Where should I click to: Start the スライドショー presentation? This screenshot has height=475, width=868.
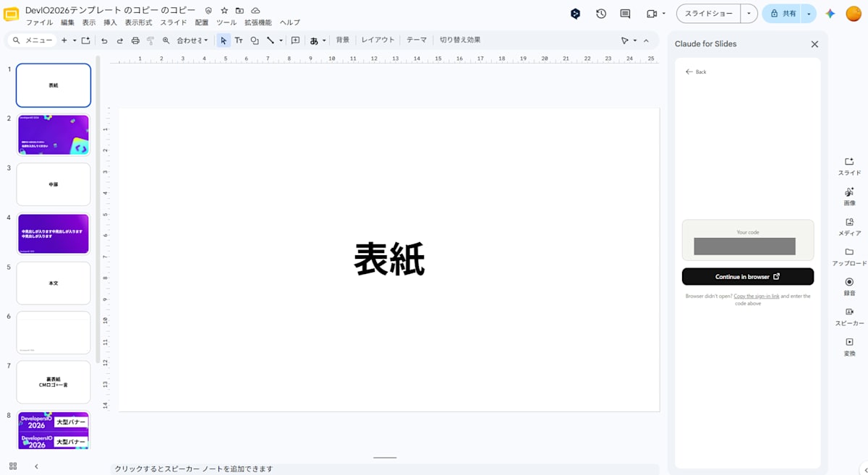coord(709,14)
